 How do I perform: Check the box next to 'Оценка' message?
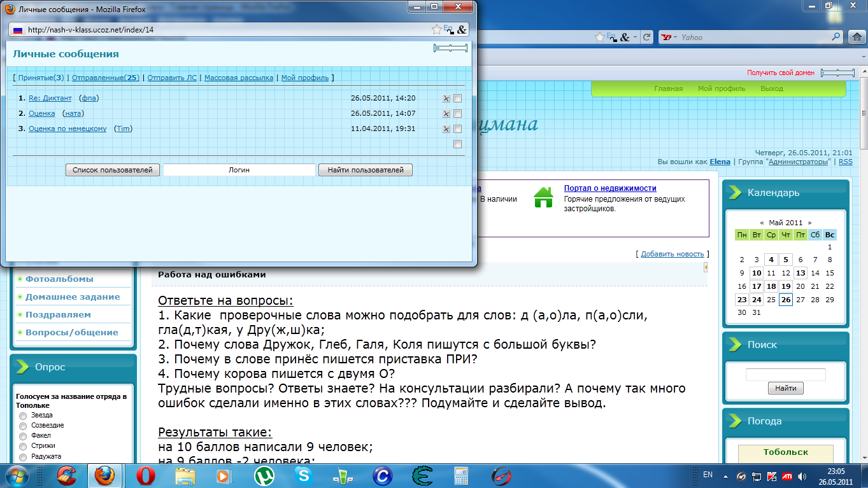click(x=457, y=114)
